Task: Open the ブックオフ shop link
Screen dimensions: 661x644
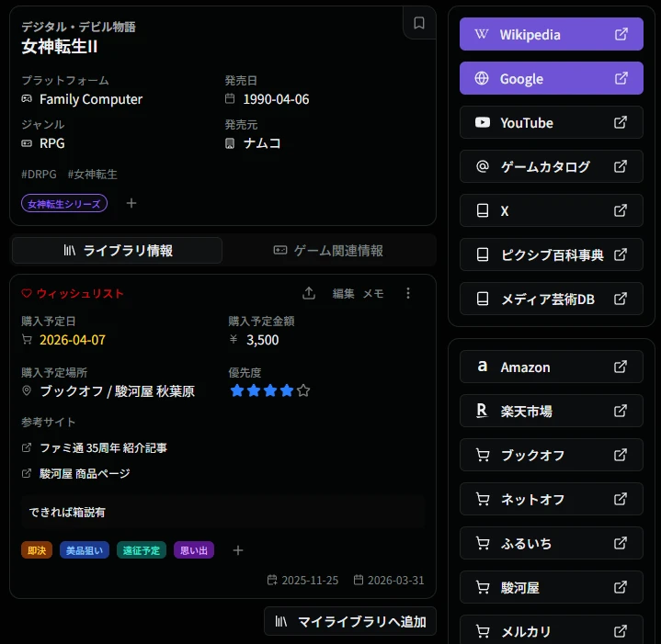Action: pyautogui.click(x=551, y=456)
